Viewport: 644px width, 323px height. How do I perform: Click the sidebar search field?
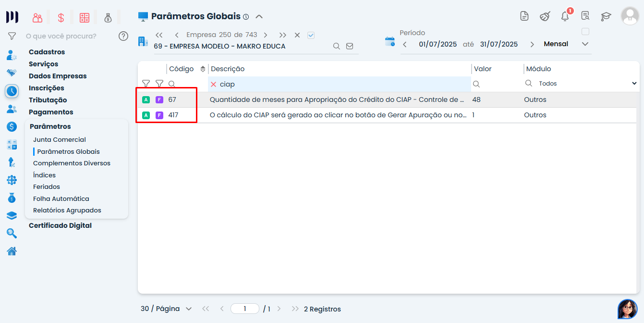click(x=67, y=36)
